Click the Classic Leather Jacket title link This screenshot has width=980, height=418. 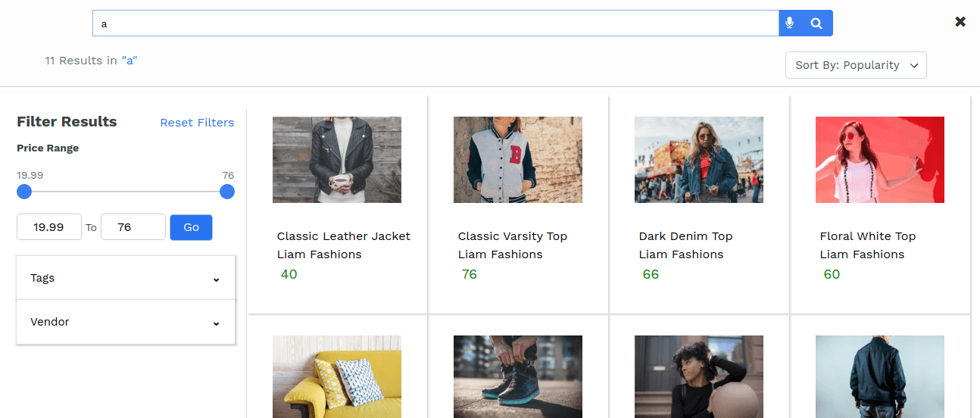click(344, 236)
